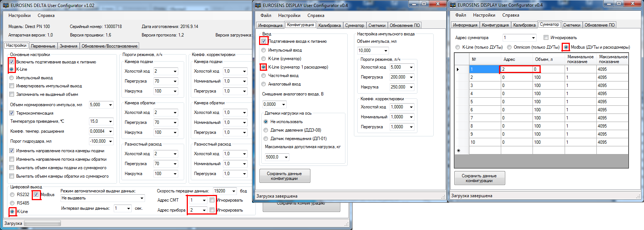Click 'Объем, л' cell in table row 1
The height and width of the screenshot is (230, 644).
[549, 69]
